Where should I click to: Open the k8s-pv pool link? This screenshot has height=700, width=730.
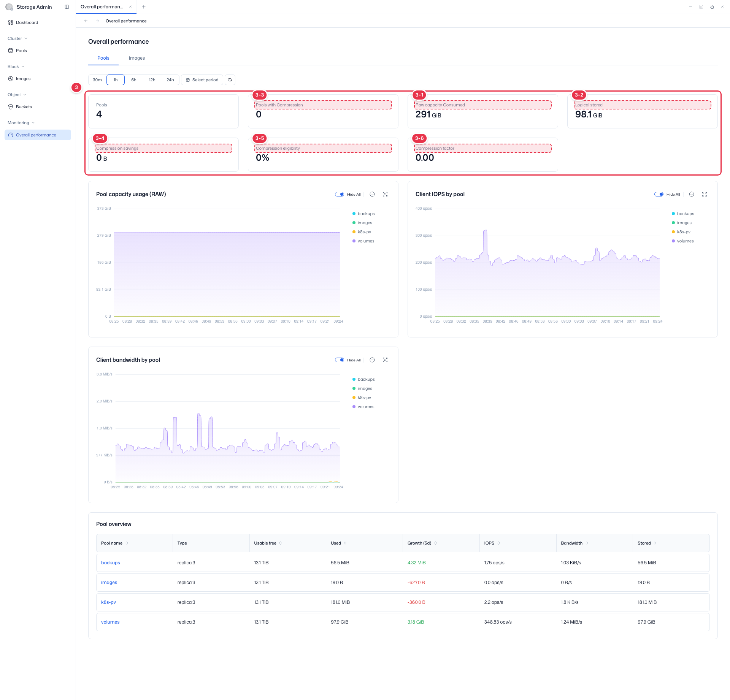tap(109, 602)
